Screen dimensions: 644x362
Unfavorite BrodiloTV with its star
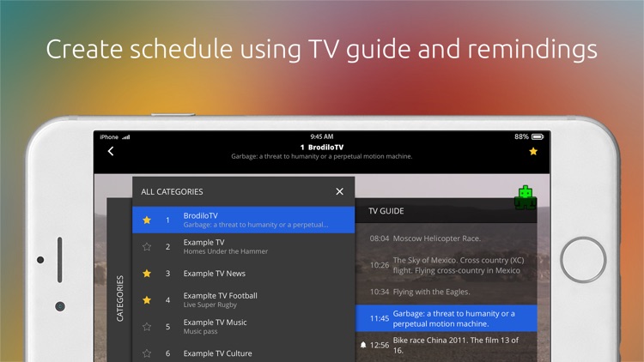tap(147, 220)
